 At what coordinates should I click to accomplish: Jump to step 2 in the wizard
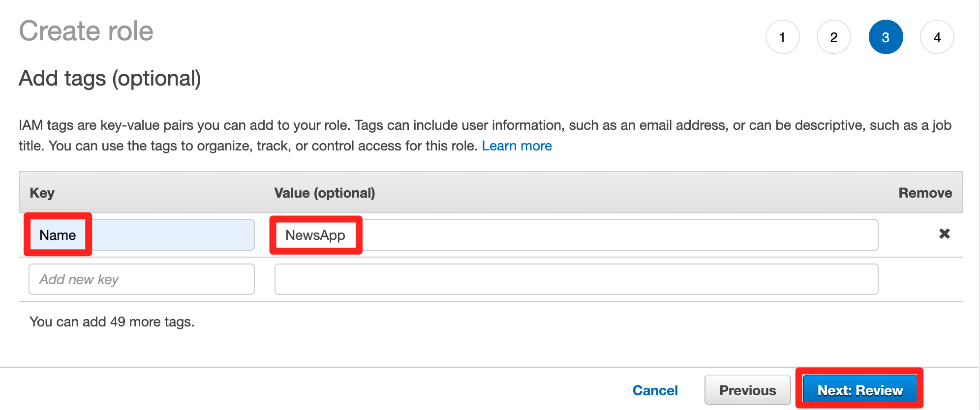834,37
